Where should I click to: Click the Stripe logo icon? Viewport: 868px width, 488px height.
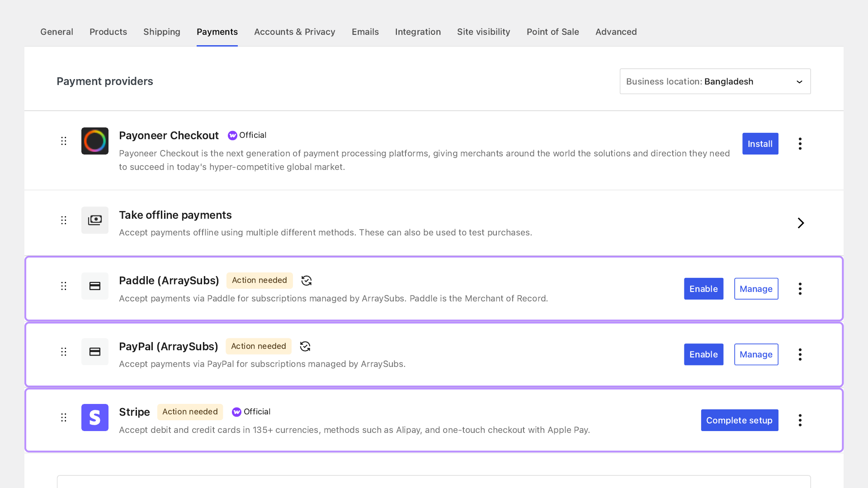click(95, 418)
